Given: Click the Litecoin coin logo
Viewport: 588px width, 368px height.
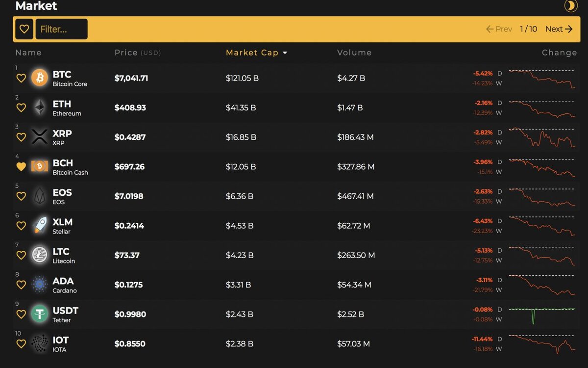Looking at the screenshot, I should (x=40, y=255).
